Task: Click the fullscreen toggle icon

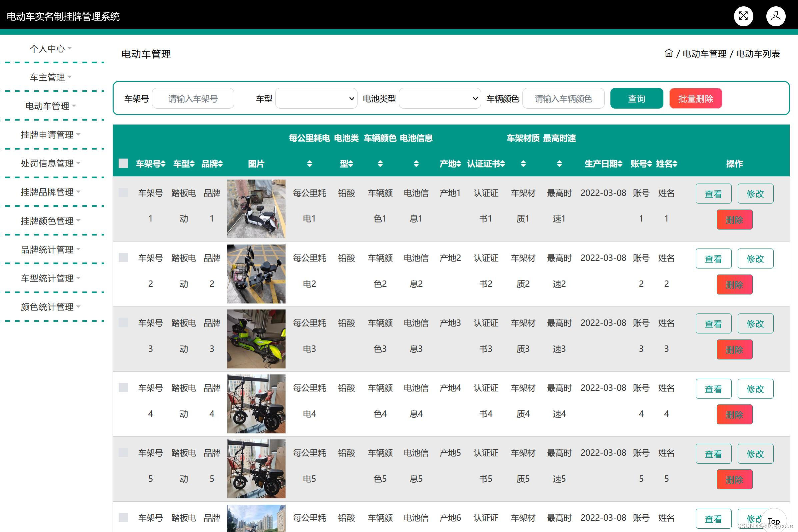Action: pos(743,16)
